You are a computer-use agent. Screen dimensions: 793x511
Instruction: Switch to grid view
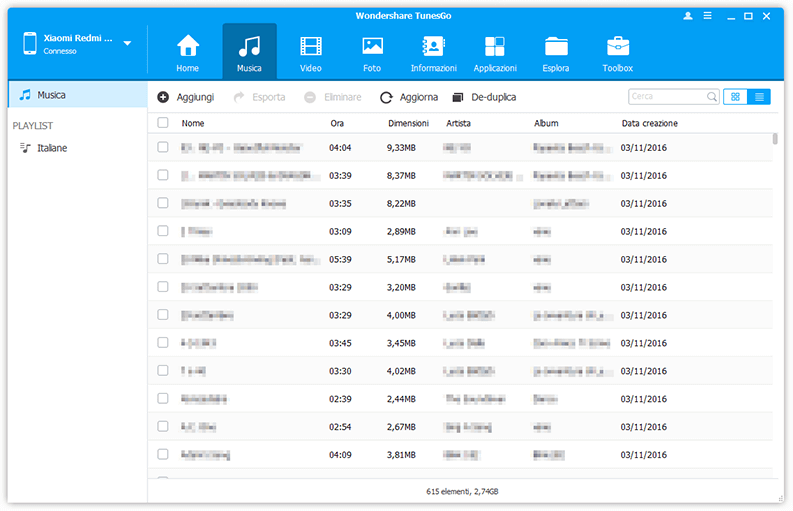click(x=735, y=97)
